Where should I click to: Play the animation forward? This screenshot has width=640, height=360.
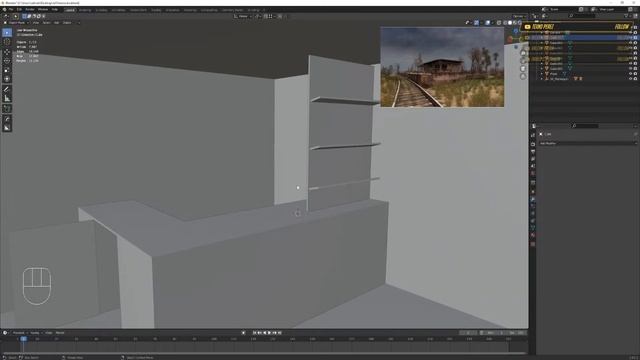tap(269, 333)
